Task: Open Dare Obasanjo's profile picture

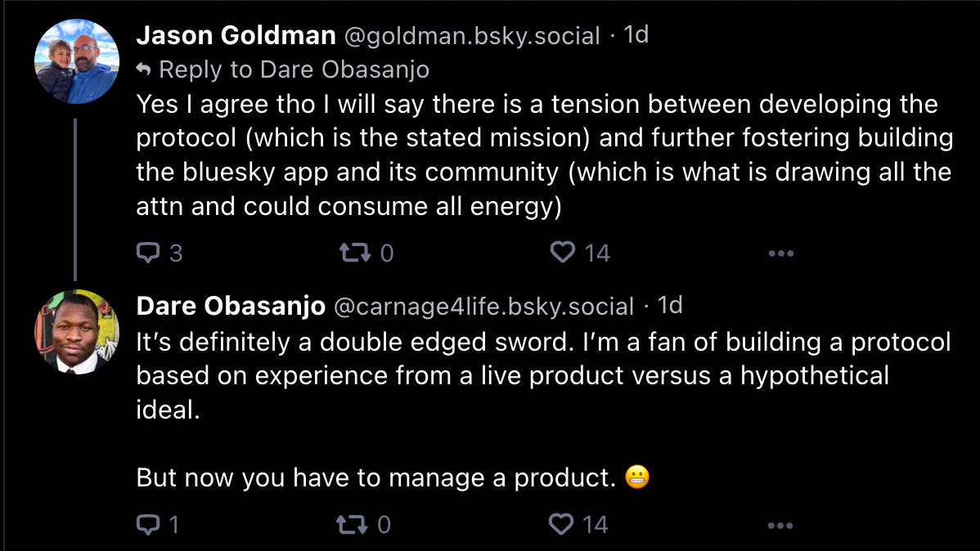Action: point(77,332)
